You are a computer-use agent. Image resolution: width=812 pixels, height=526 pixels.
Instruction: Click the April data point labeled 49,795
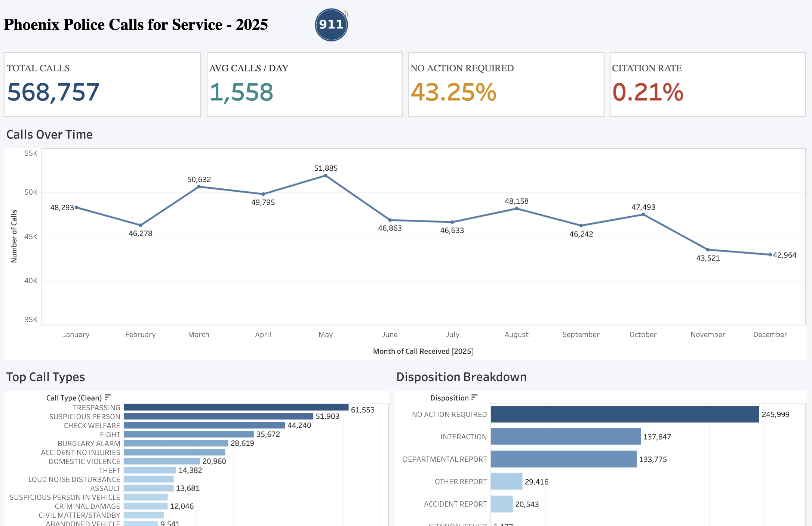point(263,194)
